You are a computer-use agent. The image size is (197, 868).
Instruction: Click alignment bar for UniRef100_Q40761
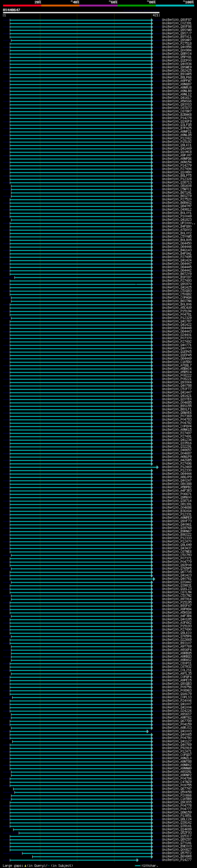coord(82,579)
